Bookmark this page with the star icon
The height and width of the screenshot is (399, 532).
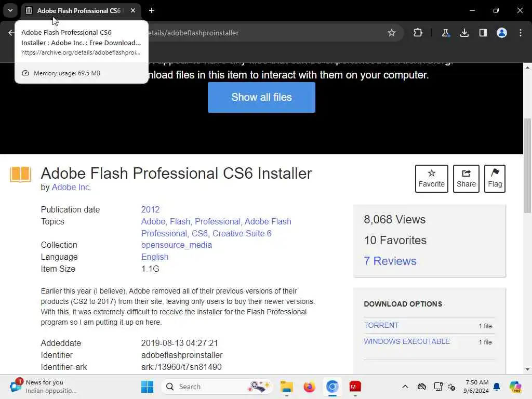[x=392, y=33]
